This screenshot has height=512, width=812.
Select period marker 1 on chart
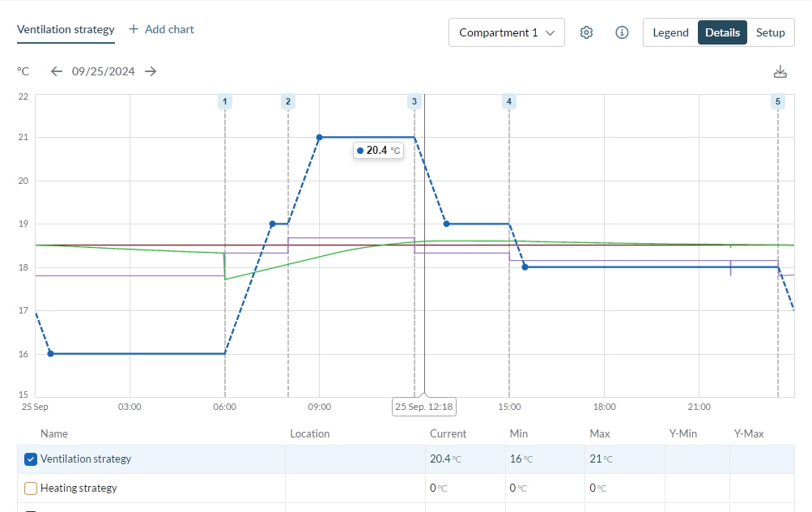tap(225, 101)
